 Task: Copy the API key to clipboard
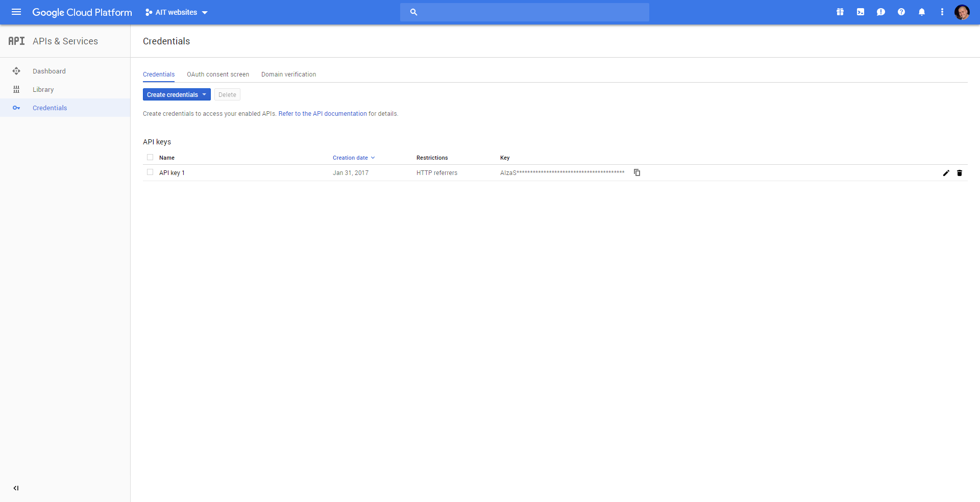click(x=637, y=172)
